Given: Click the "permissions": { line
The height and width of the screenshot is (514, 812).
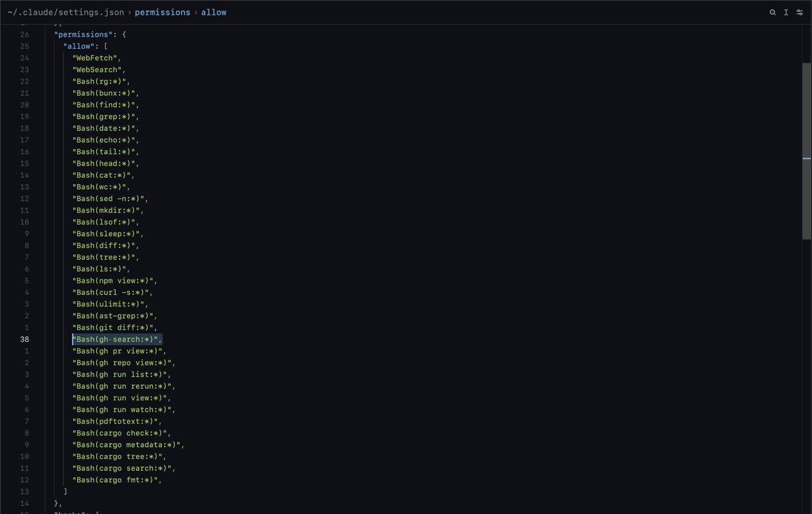Looking at the screenshot, I should (91, 34).
